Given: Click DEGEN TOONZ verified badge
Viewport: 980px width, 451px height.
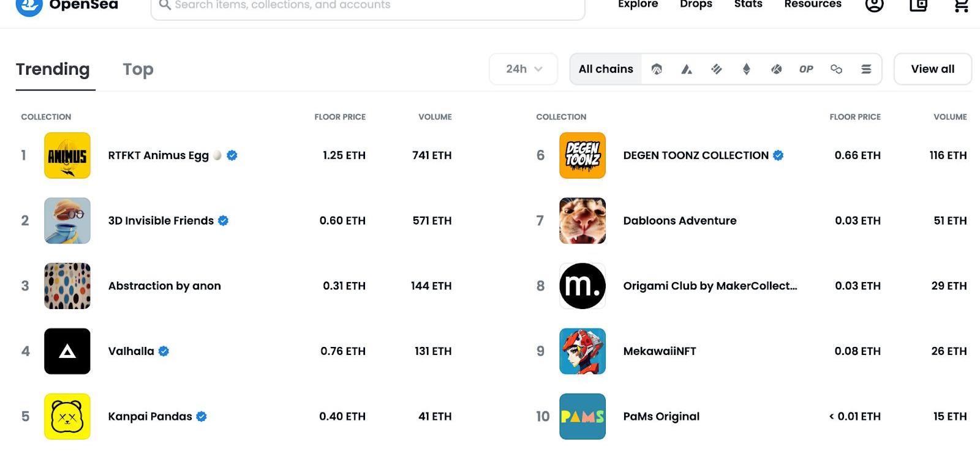Looking at the screenshot, I should pyautogui.click(x=778, y=155).
